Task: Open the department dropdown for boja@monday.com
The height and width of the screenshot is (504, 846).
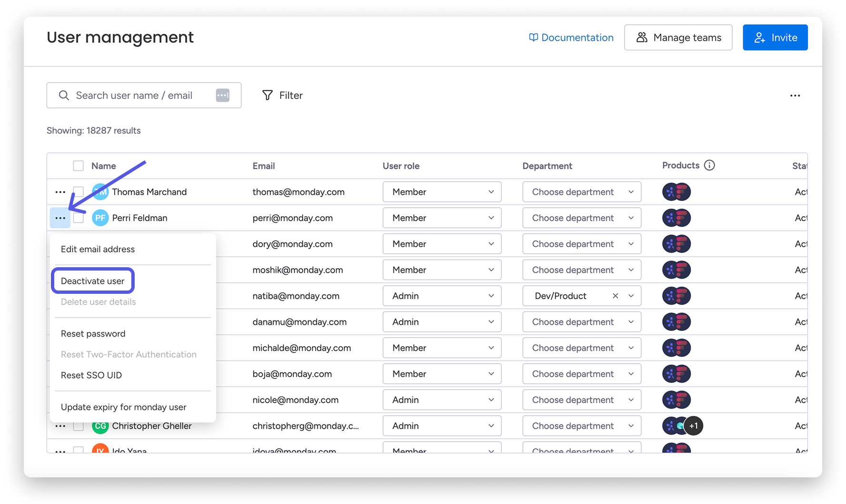Action: (x=582, y=374)
